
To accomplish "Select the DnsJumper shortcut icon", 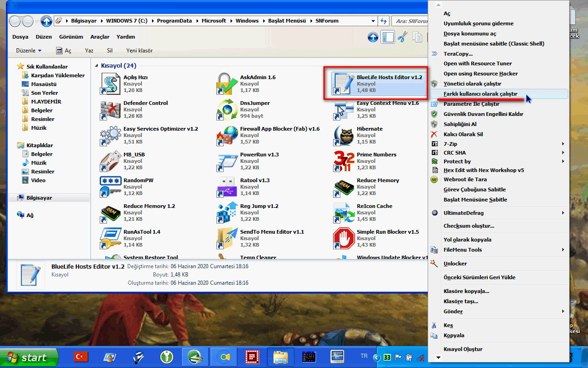I will click(227, 109).
